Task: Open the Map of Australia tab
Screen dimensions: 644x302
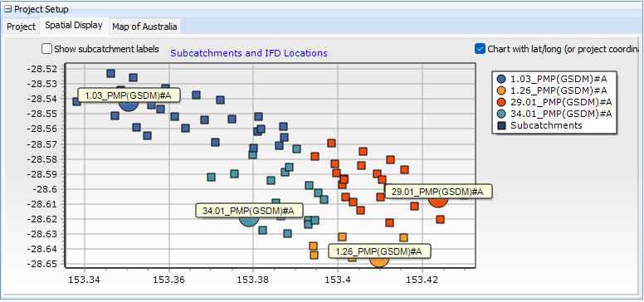Action: (x=144, y=27)
